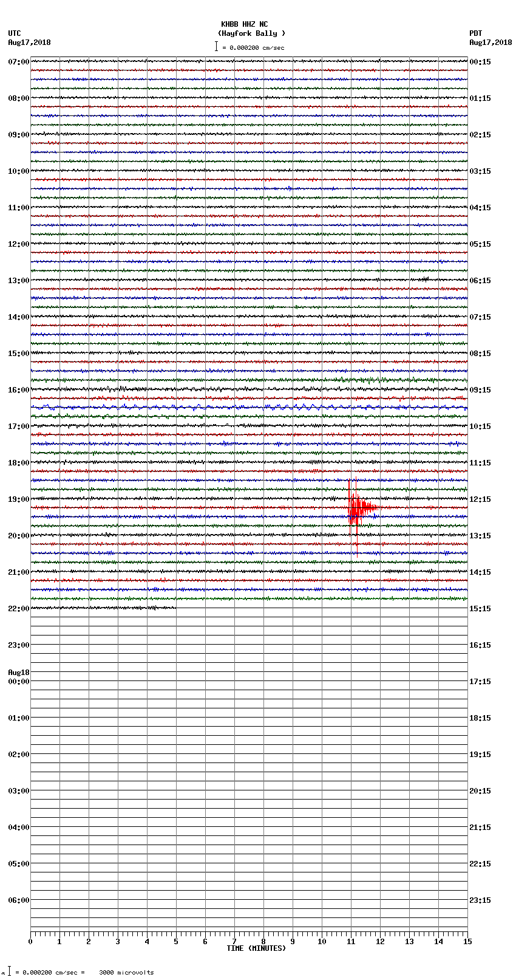This screenshot has width=516, height=980.
Task: Click the station title KHBB HHZ NC
Action: (244, 24)
